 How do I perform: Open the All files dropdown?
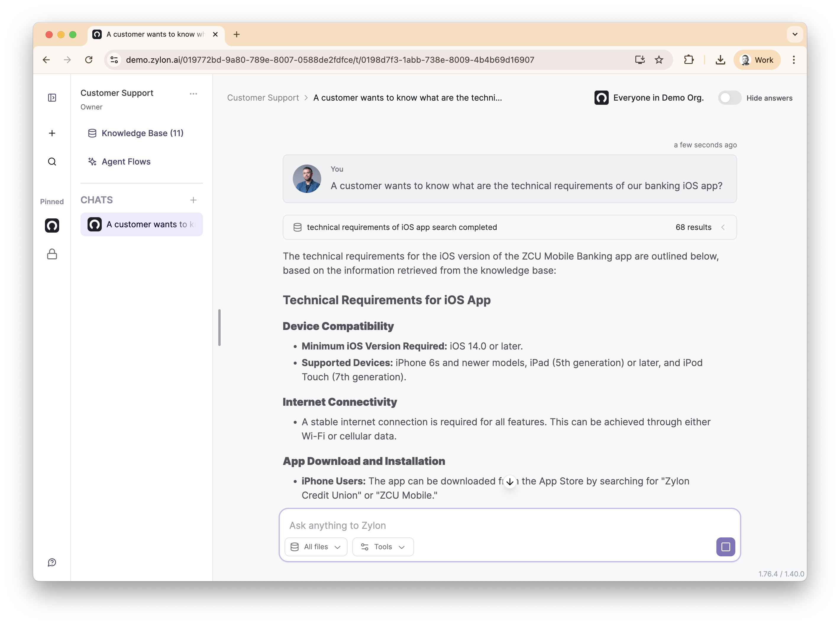point(316,547)
